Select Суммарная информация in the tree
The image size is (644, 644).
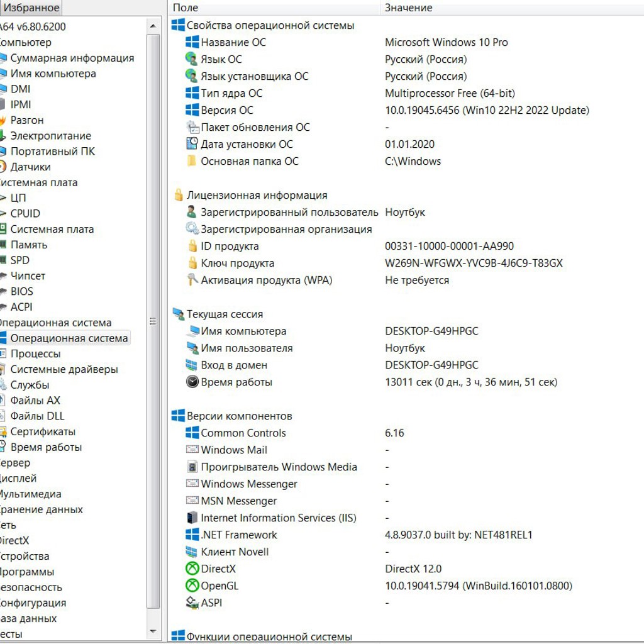pos(72,58)
